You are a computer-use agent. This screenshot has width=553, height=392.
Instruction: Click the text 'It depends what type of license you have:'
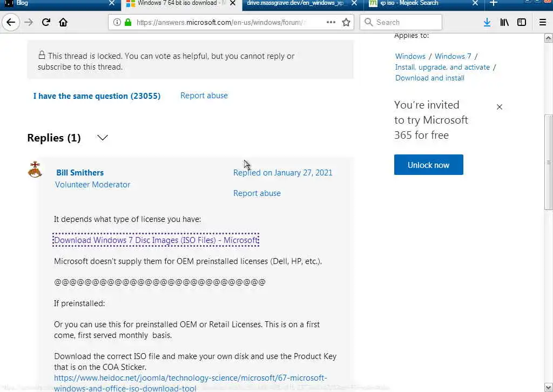point(127,219)
